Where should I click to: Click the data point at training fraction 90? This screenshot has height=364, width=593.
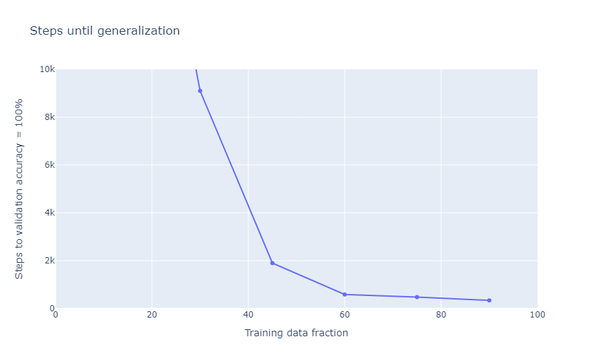click(489, 300)
